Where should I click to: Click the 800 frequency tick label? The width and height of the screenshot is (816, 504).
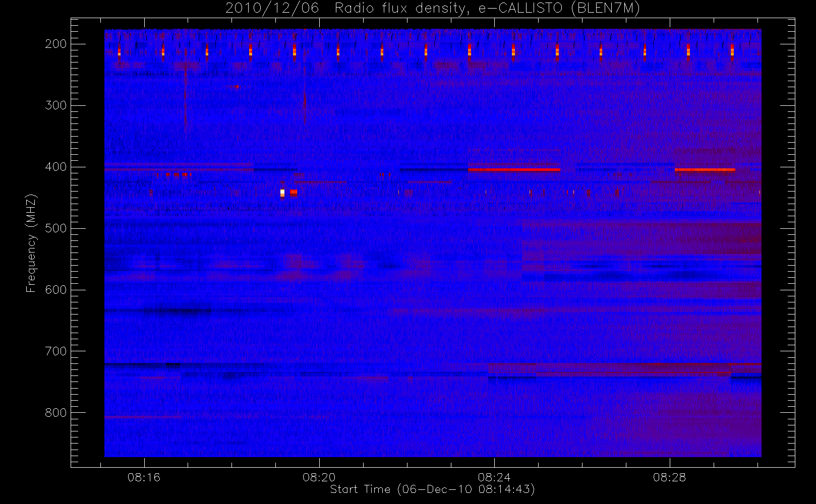click(x=56, y=413)
